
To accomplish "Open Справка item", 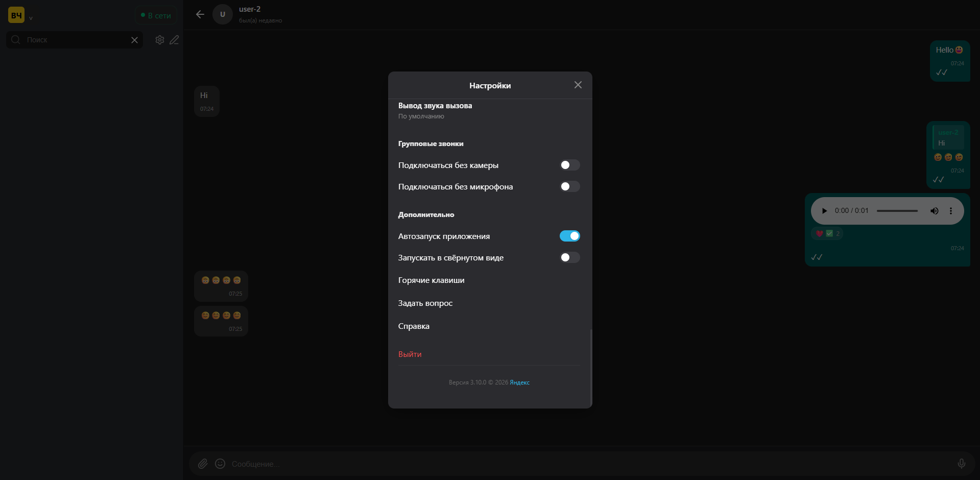I will (414, 326).
